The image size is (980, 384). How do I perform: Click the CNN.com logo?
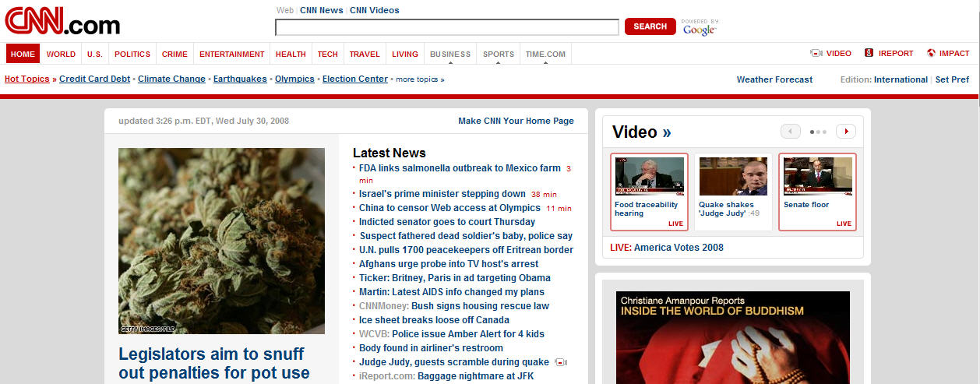pyautogui.click(x=62, y=21)
